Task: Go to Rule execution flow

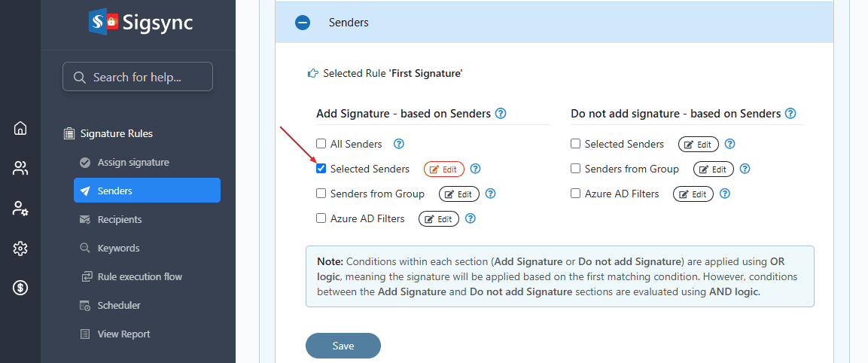Action: click(139, 277)
